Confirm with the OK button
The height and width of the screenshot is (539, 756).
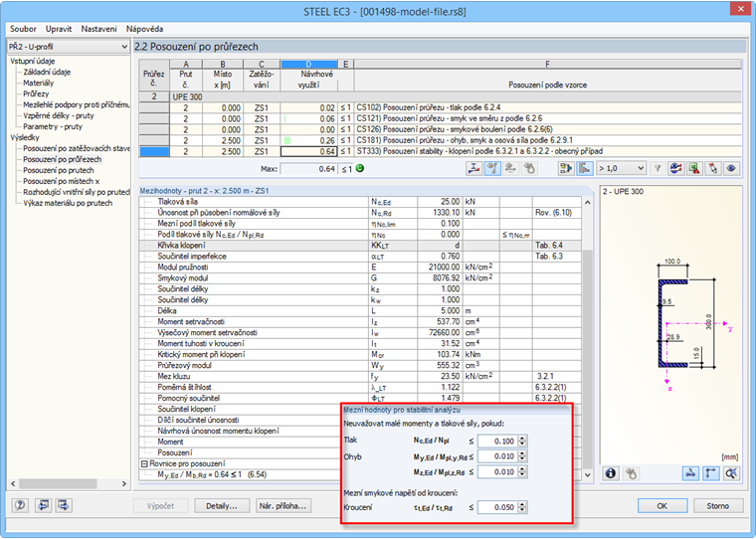661,506
